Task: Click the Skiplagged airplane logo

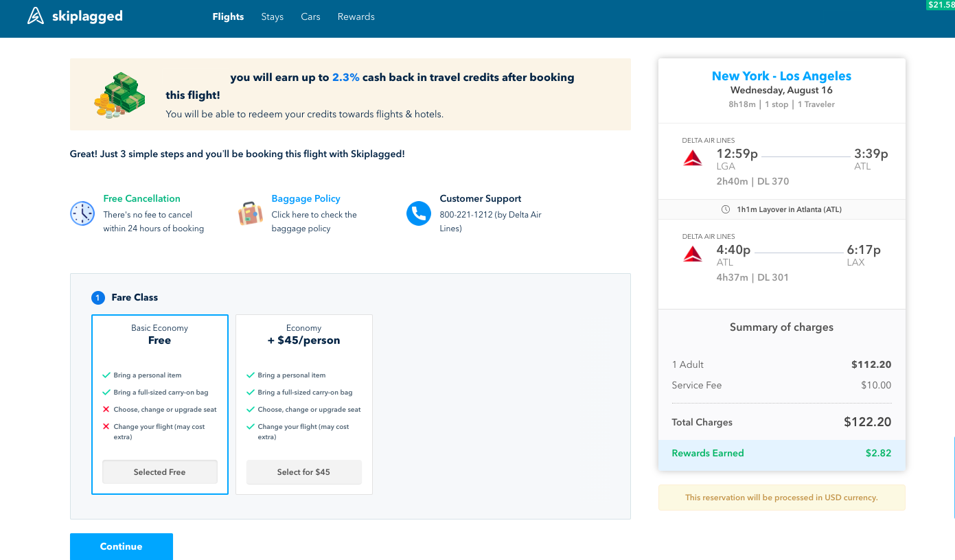Action: [34, 15]
